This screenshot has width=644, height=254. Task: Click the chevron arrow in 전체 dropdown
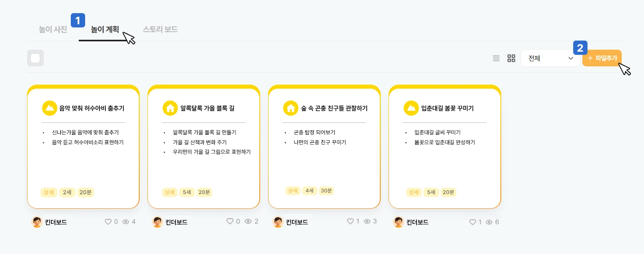[x=571, y=58]
